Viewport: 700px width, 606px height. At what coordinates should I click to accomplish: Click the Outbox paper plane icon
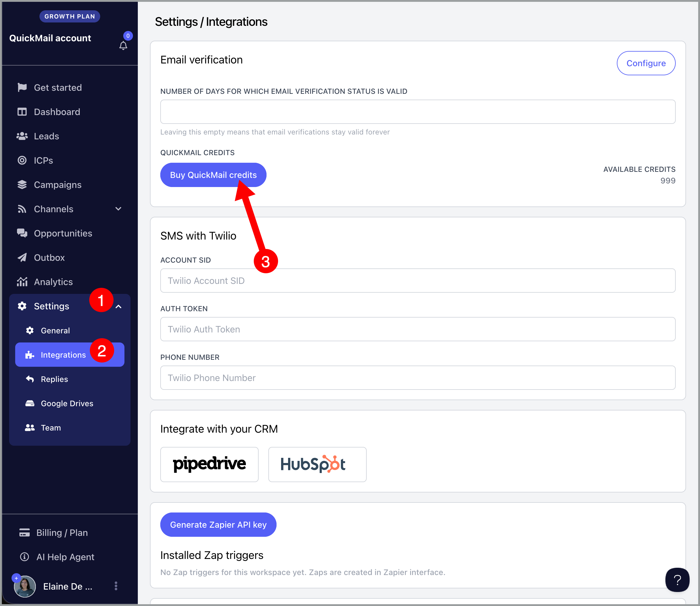[22, 258]
